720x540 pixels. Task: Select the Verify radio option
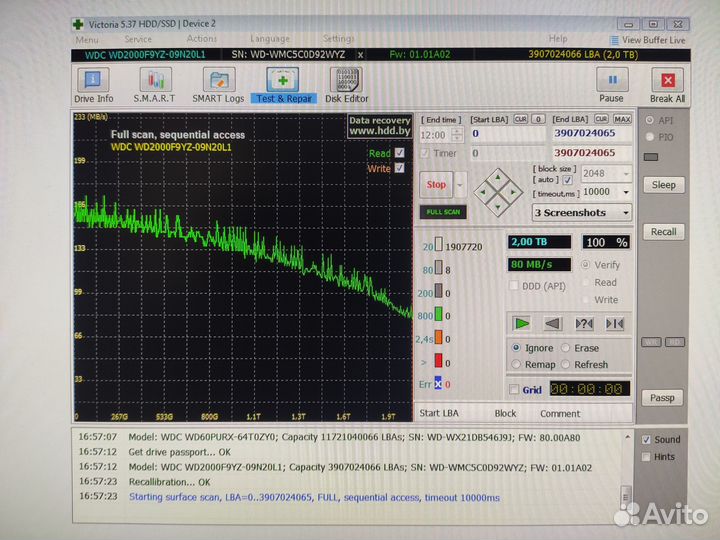pyautogui.click(x=585, y=264)
